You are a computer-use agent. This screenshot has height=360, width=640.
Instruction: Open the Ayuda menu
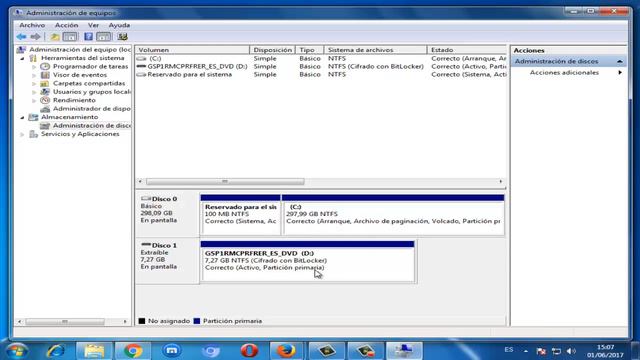pyautogui.click(x=119, y=25)
